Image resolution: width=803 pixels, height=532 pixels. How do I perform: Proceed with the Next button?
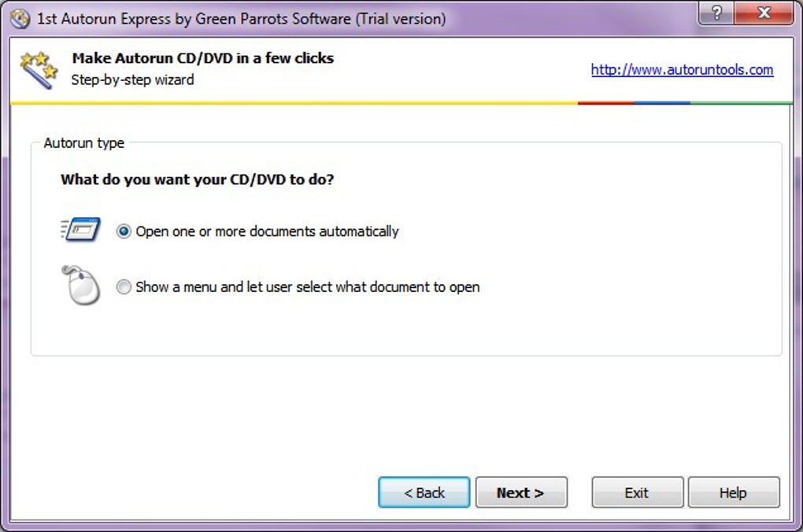[x=520, y=493]
